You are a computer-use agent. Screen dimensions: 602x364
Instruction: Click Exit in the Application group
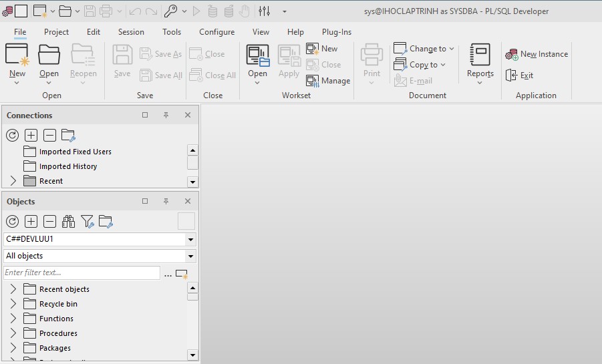click(x=519, y=75)
